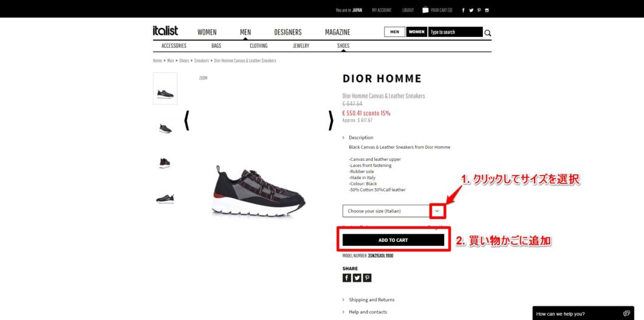The image size is (644, 320).
Task: Share product via Twitter share icon
Action: coord(357,277)
